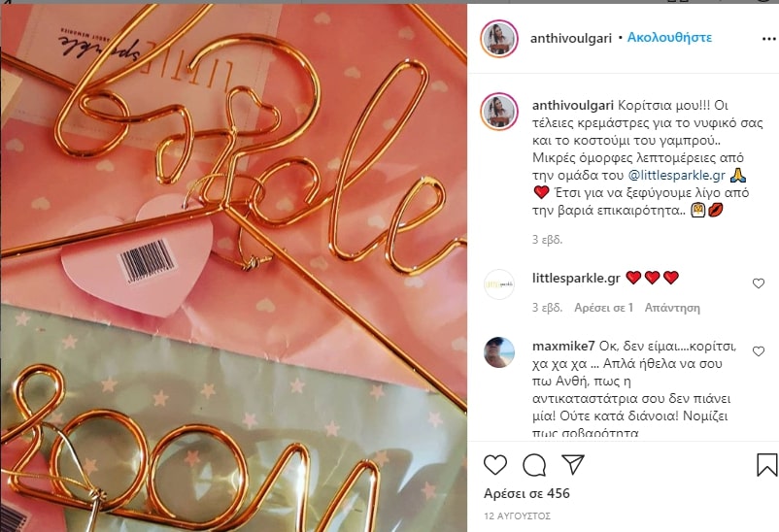Like the post with the heart icon
The image size is (779, 532).
click(x=494, y=465)
